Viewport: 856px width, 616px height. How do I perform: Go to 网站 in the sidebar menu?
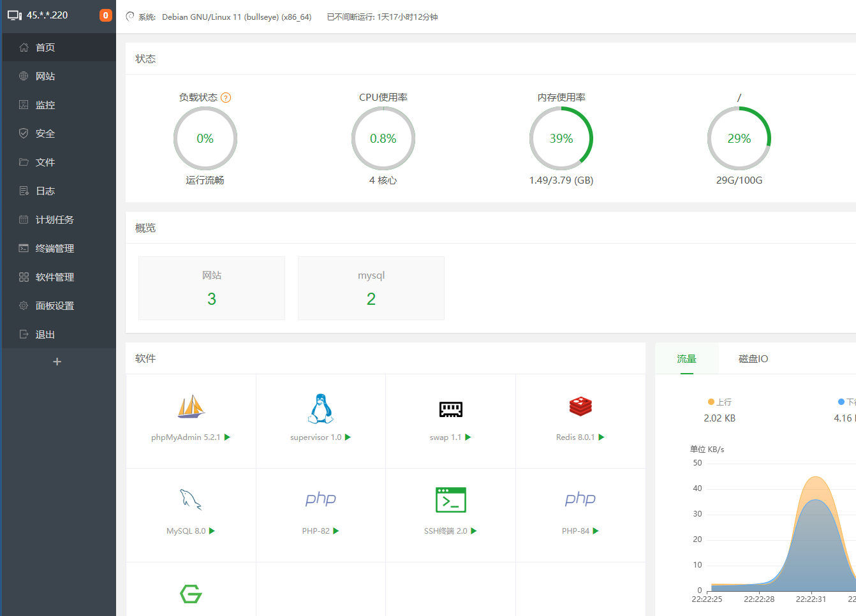(x=58, y=76)
